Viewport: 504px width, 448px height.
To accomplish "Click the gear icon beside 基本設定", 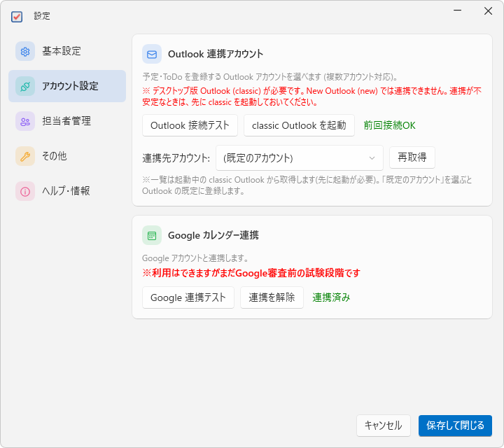I will tap(25, 51).
